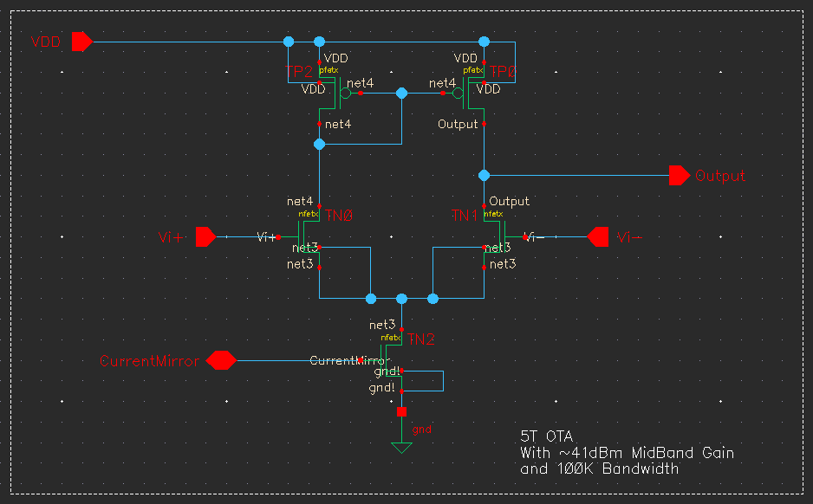Select the '~41dBm MidBand Gain' note line

(647, 453)
